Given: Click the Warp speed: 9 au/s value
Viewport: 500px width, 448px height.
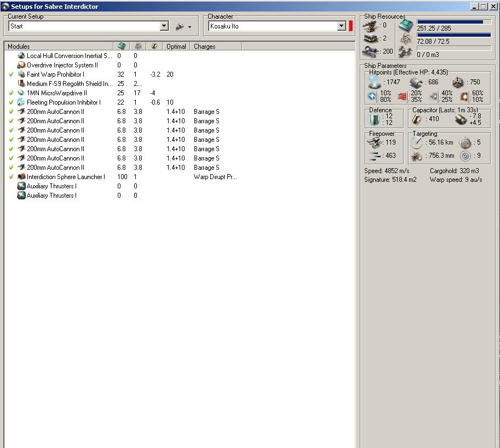Looking at the screenshot, I should tap(456, 180).
